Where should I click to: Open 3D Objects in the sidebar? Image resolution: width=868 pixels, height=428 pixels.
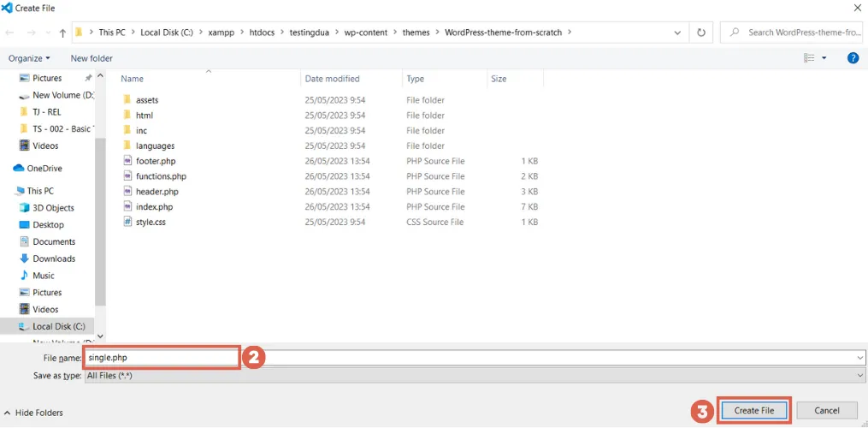tap(53, 208)
